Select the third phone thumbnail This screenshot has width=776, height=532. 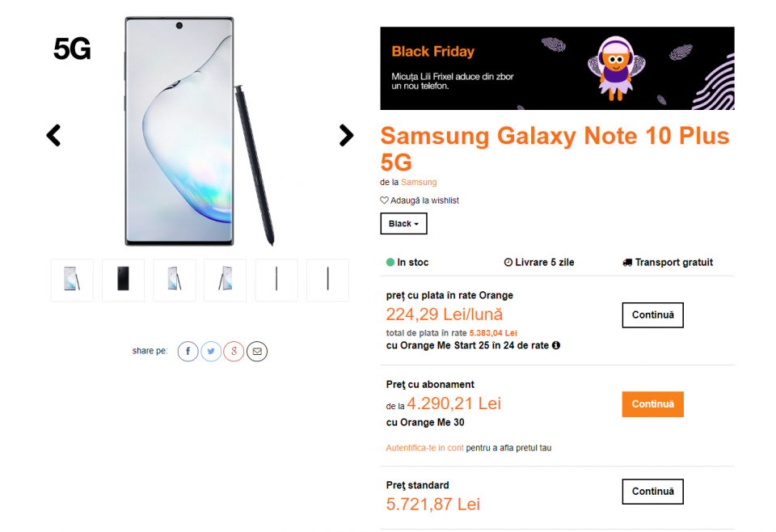pos(175,280)
